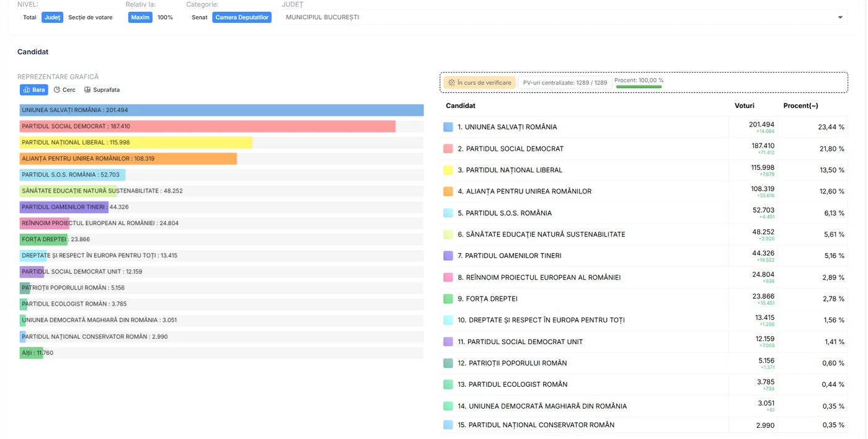The width and height of the screenshot is (868, 439).
Task: Click Partidul Național Liberal yellow swatch in table
Action: (448, 170)
